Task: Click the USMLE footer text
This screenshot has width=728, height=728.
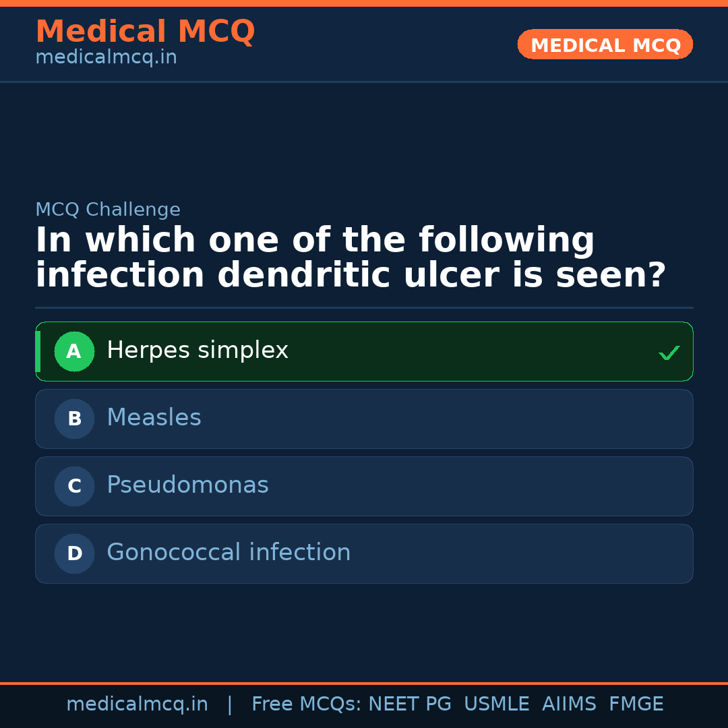Action: point(496,704)
